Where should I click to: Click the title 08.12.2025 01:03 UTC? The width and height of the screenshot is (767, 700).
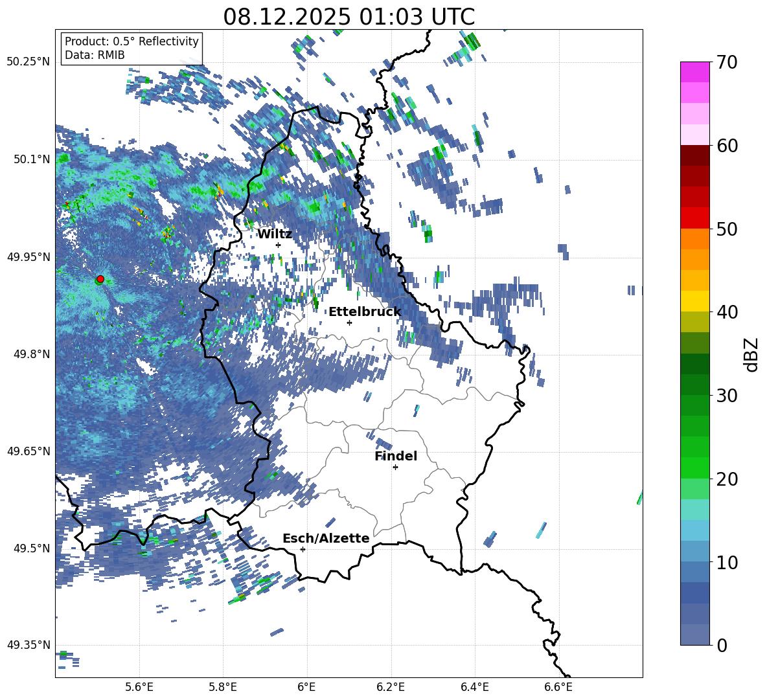coord(349,17)
